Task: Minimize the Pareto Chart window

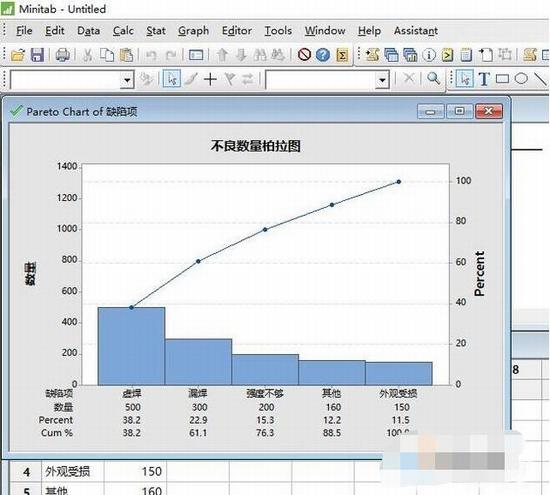Action: pyautogui.click(x=430, y=112)
